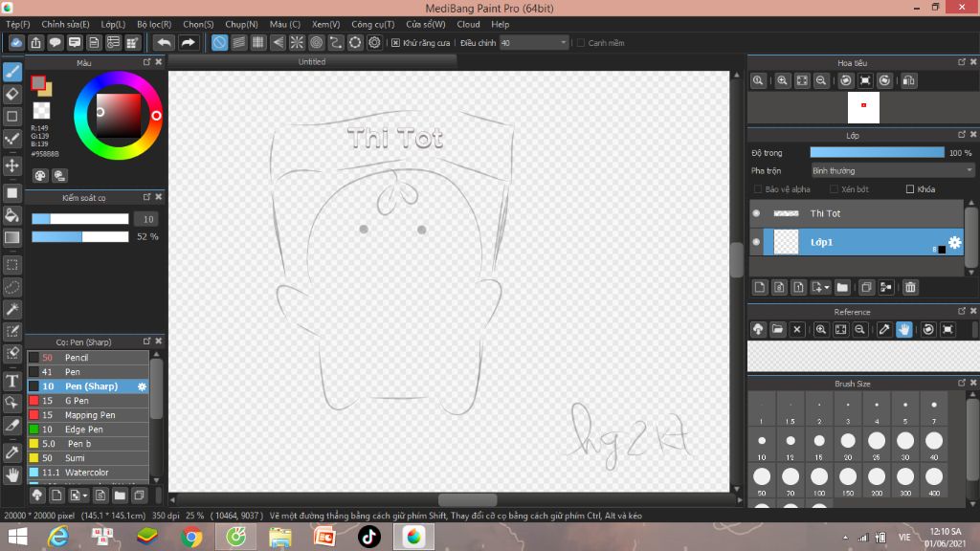The image size is (980, 551).
Task: Select the Brush tool in left toolbar
Action: [x=12, y=72]
